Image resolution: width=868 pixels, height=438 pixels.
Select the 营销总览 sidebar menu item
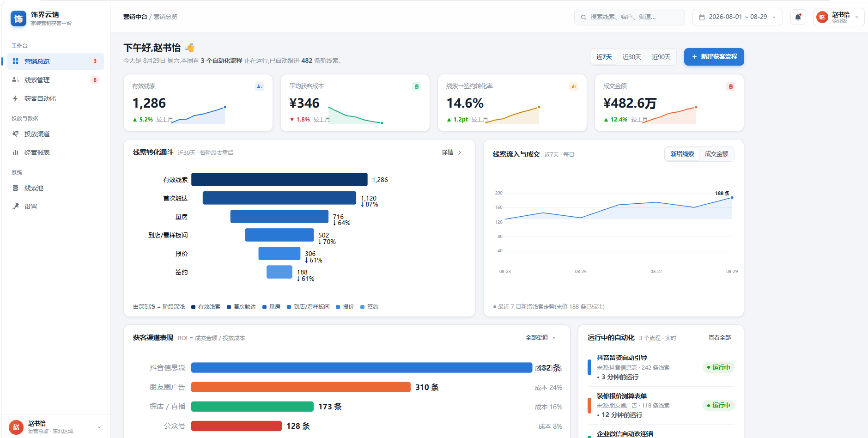tap(55, 61)
